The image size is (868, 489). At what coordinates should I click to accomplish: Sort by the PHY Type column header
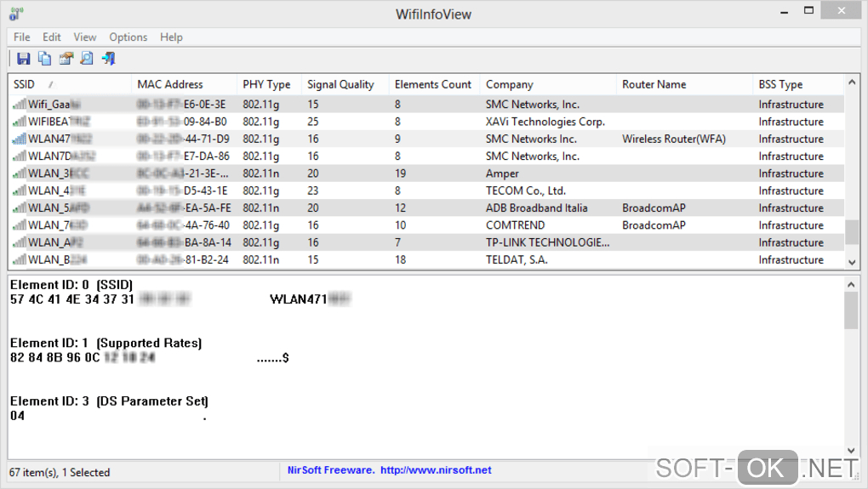coord(269,84)
